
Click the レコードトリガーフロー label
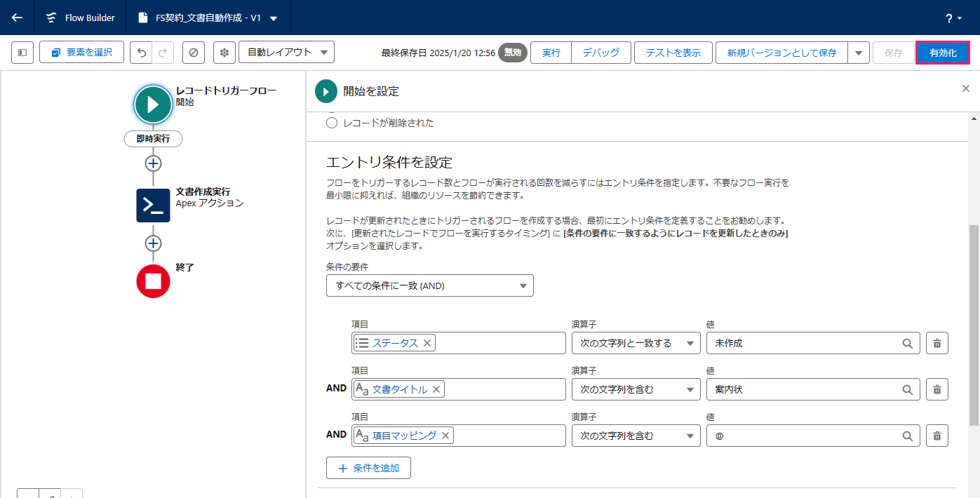(x=226, y=90)
